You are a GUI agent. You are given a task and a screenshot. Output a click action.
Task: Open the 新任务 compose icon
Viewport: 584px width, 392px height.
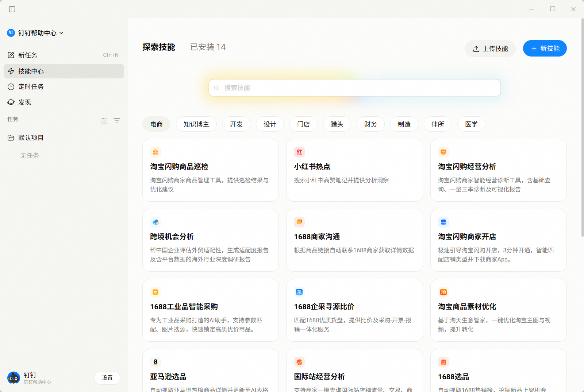click(x=11, y=55)
